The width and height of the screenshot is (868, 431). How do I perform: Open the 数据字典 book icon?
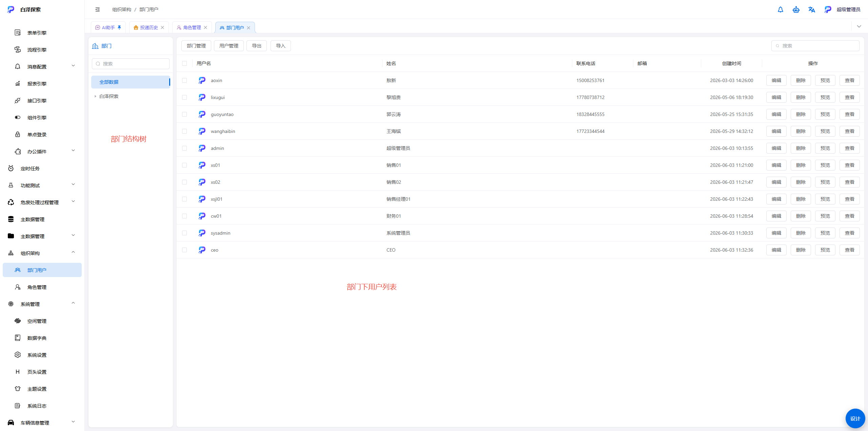(x=18, y=338)
